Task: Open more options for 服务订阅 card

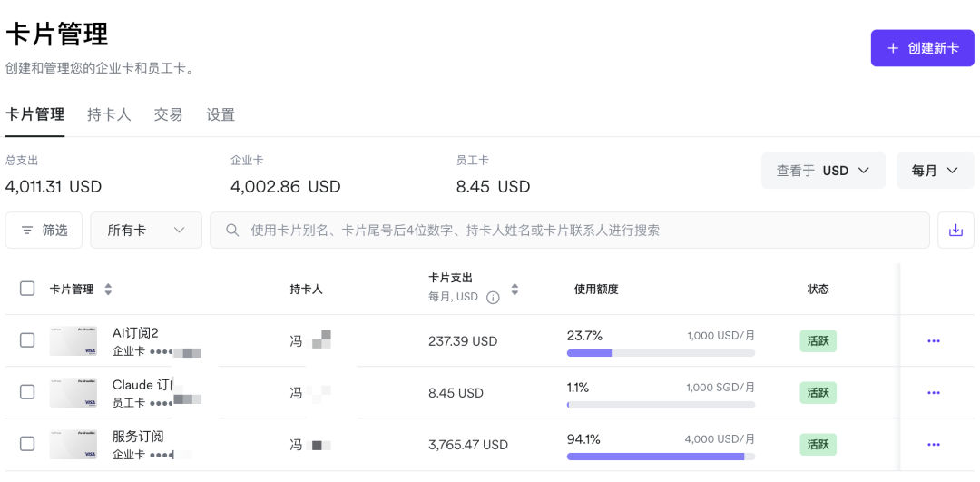Action: [x=934, y=445]
